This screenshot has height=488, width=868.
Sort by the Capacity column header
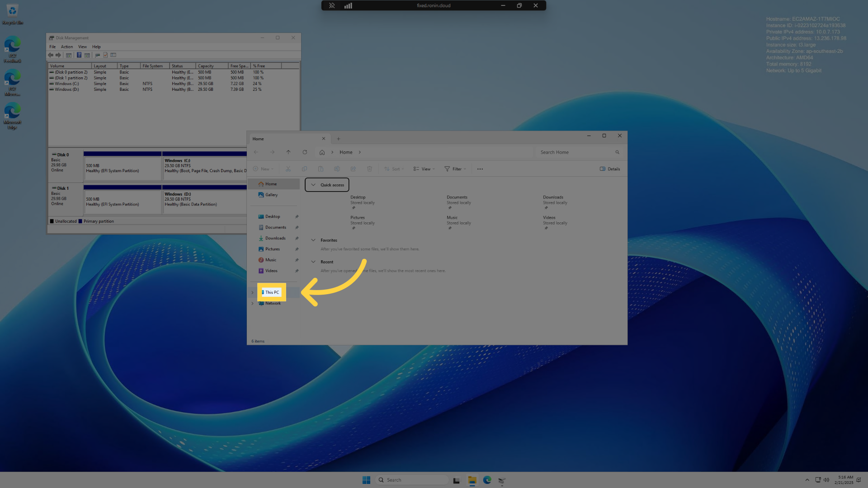pyautogui.click(x=212, y=66)
